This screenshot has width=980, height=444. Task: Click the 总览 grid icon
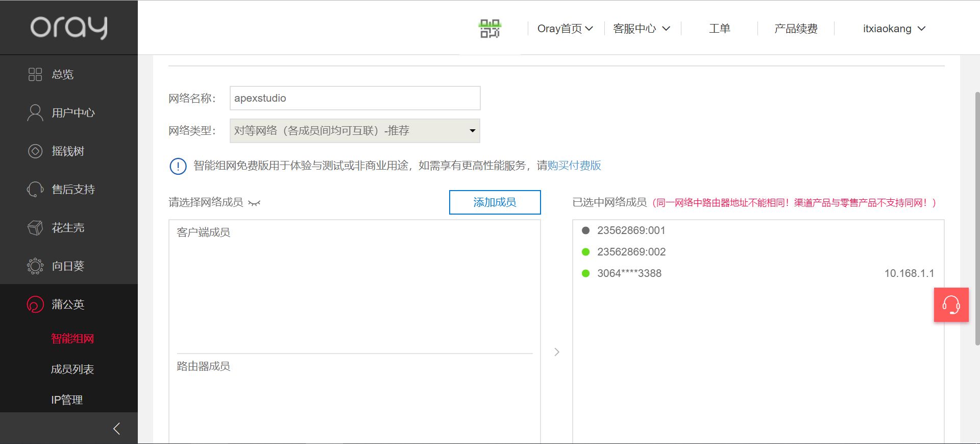click(x=35, y=75)
